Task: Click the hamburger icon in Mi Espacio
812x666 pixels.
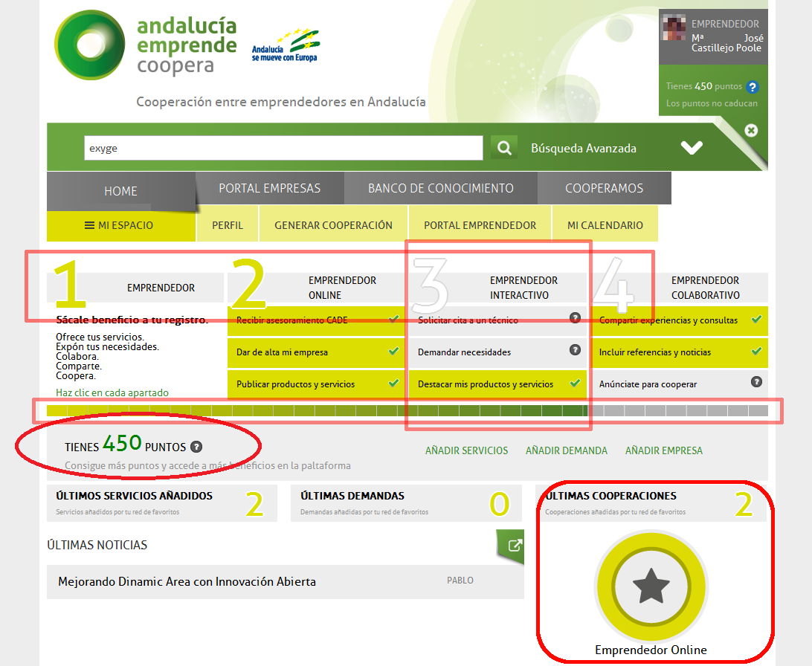Action: (x=89, y=225)
